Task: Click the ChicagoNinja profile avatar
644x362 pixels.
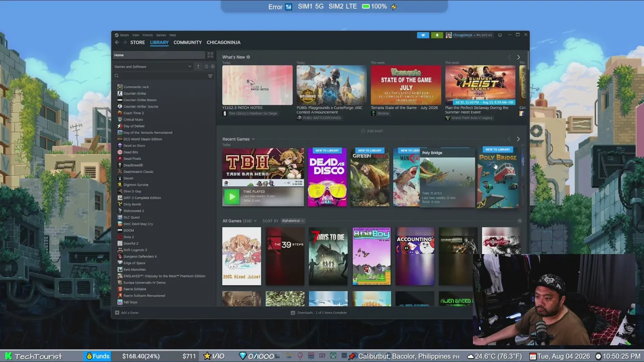Action: (448, 35)
